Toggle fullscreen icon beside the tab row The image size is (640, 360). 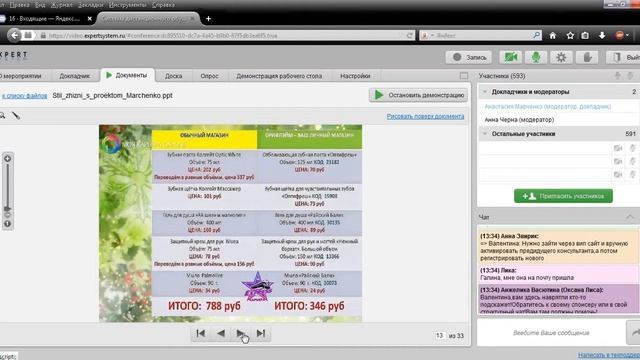point(464,76)
